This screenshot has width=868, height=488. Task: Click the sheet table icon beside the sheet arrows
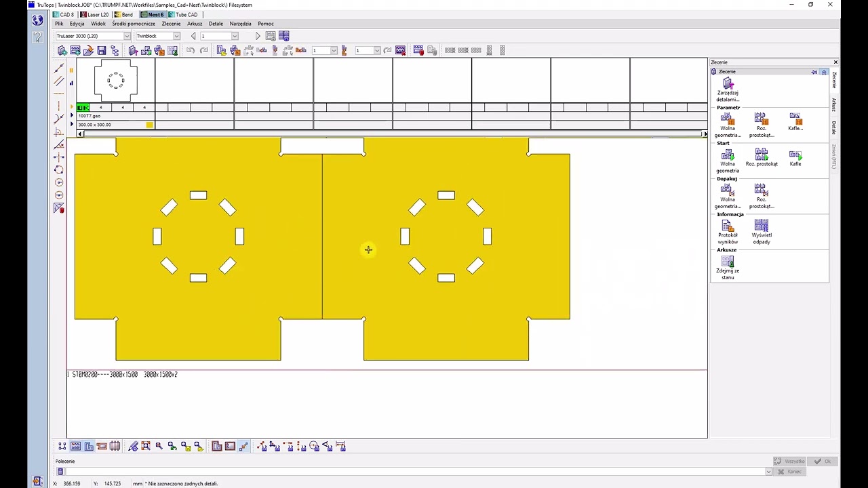coord(271,36)
